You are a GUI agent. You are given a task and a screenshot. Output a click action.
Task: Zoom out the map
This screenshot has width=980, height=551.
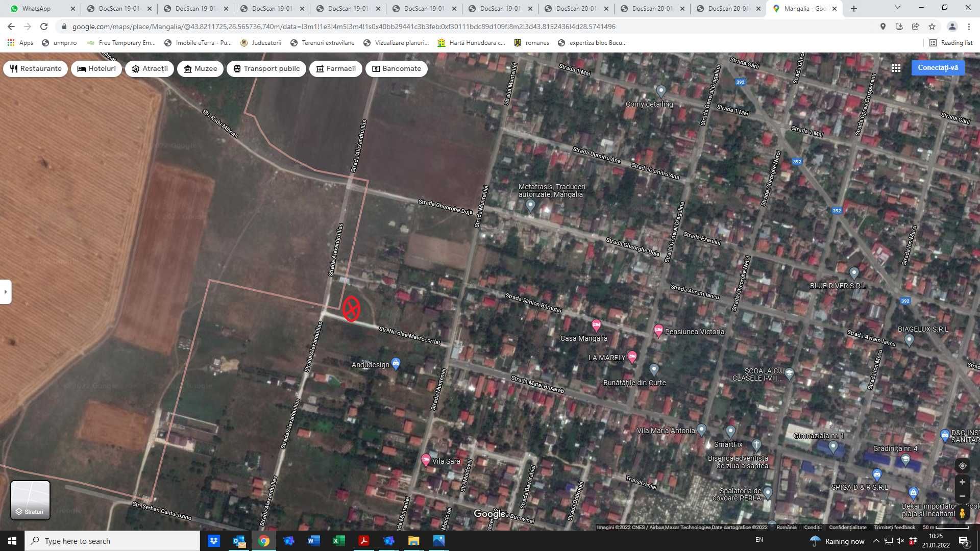click(x=962, y=496)
